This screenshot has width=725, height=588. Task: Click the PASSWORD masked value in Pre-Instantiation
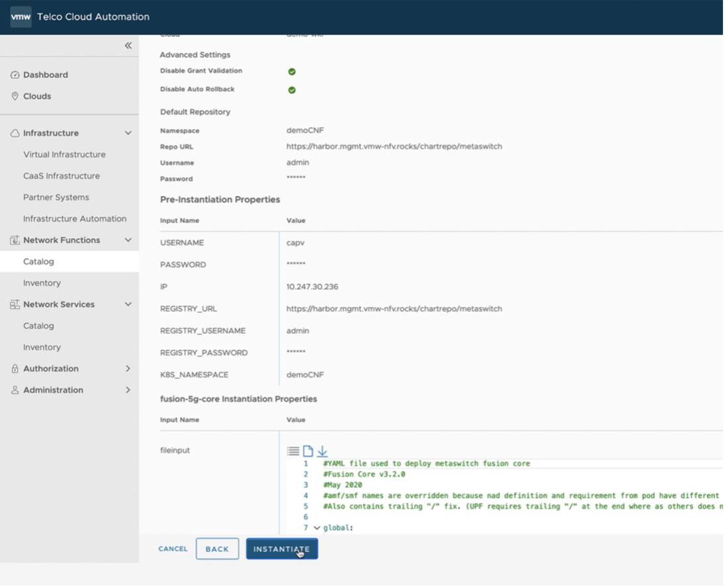pos(296,264)
